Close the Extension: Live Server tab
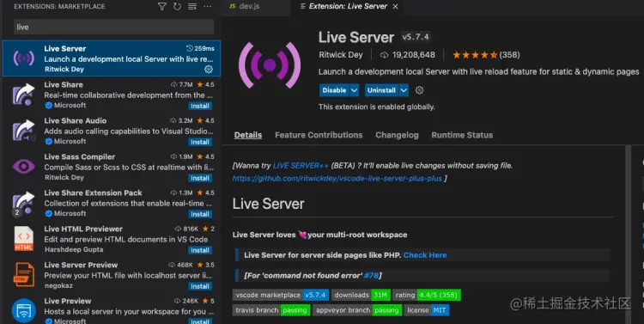The height and width of the screenshot is (324, 644). (x=395, y=7)
